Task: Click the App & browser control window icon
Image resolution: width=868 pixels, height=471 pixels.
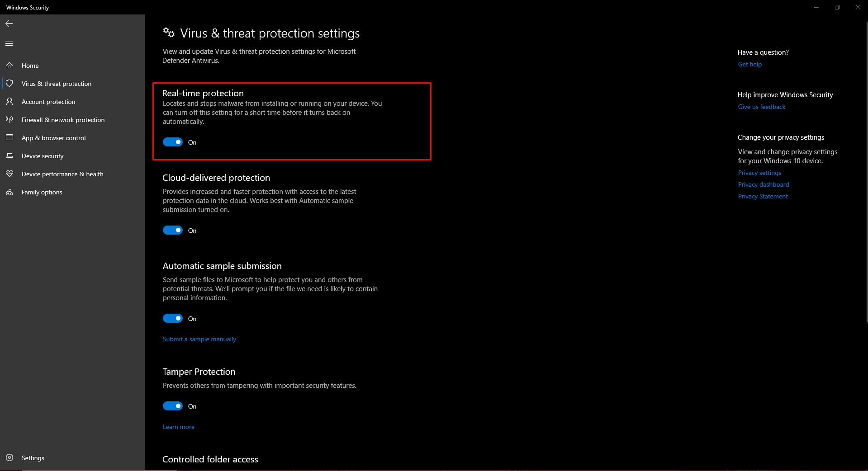Action: coord(9,137)
